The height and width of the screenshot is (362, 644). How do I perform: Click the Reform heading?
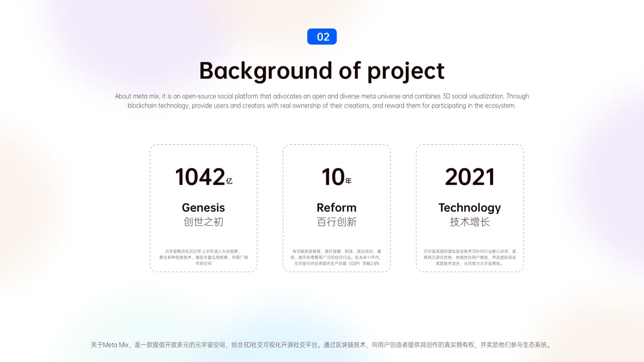(x=336, y=208)
